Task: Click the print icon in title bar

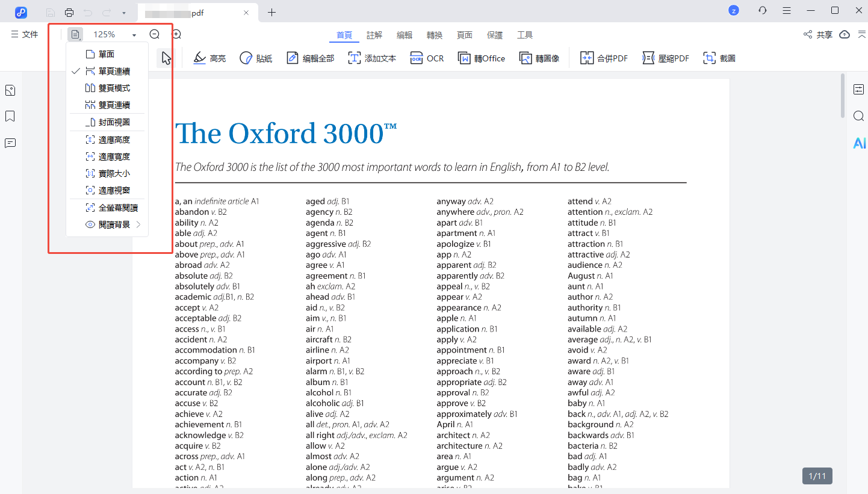Action: pos(69,12)
